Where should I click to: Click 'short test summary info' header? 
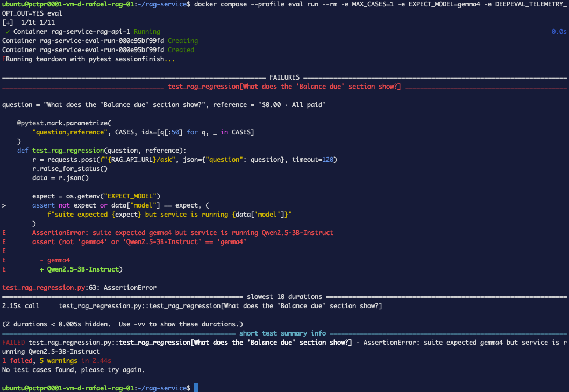click(x=282, y=333)
